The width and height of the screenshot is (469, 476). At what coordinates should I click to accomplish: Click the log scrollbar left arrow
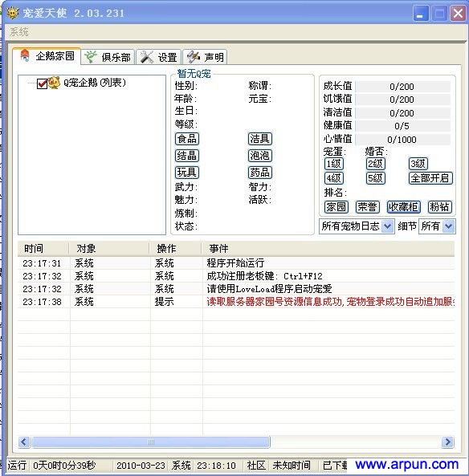(24, 442)
